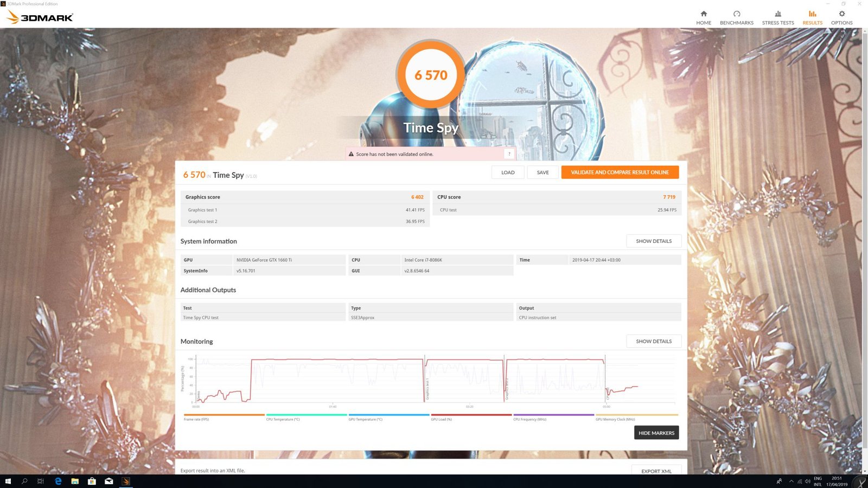The image size is (868, 488).
Task: Open the Mail app from the taskbar
Action: (x=108, y=481)
